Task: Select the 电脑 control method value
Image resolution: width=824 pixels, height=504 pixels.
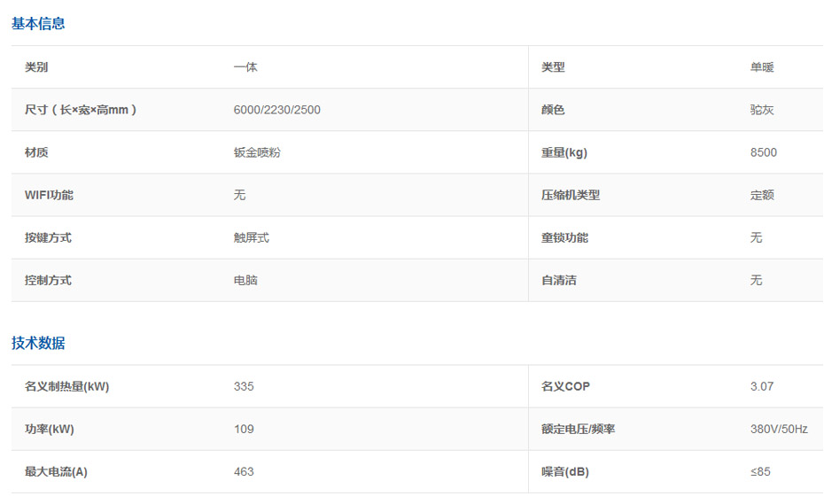Action: pyautogui.click(x=245, y=280)
